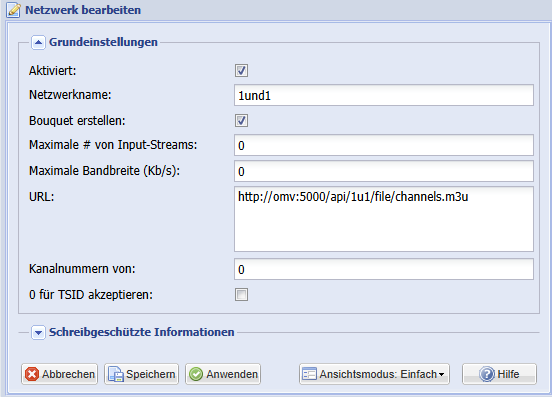Viewport: 552px width, 397px height.
Task: Click the question mark Hilfe icon
Action: (487, 374)
